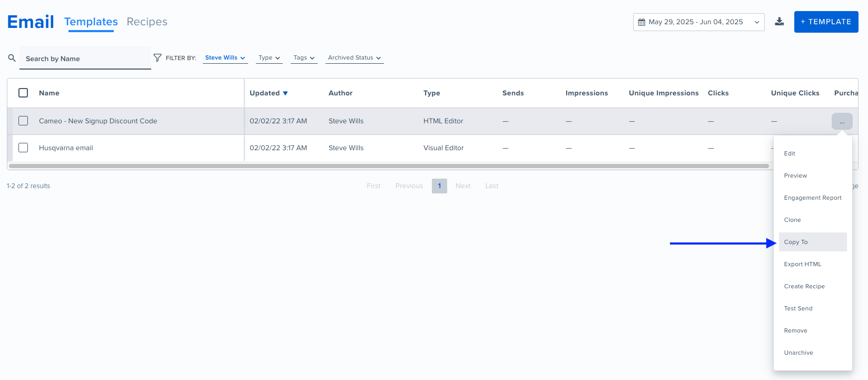Image resolution: width=868 pixels, height=380 pixels.
Task: Check the Husqvarna email row checkbox
Action: (x=23, y=148)
